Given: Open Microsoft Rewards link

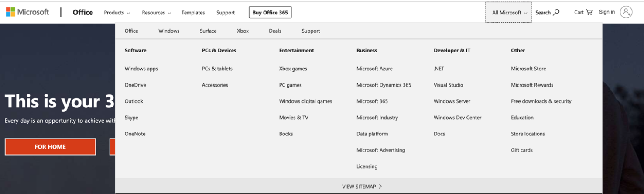Looking at the screenshot, I should tap(532, 85).
